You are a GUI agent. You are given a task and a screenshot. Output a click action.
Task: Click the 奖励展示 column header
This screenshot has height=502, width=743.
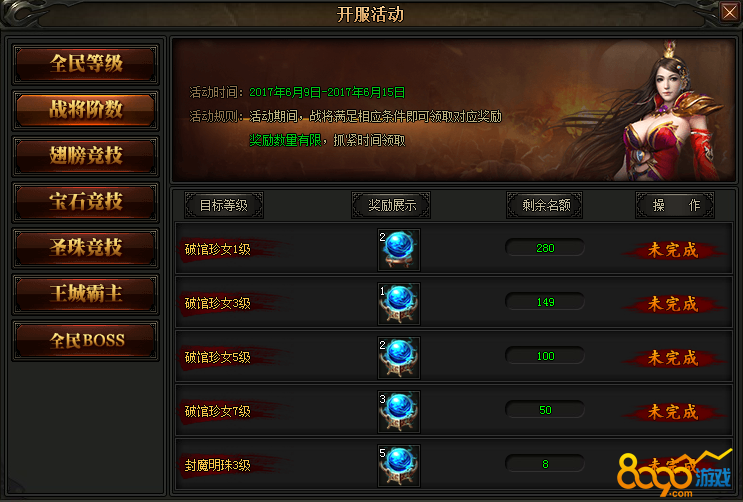tap(391, 205)
